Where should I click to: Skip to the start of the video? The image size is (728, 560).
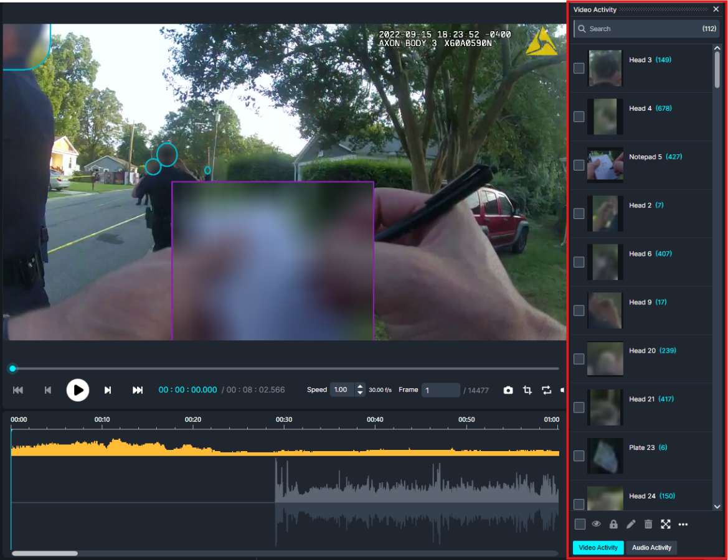click(18, 390)
